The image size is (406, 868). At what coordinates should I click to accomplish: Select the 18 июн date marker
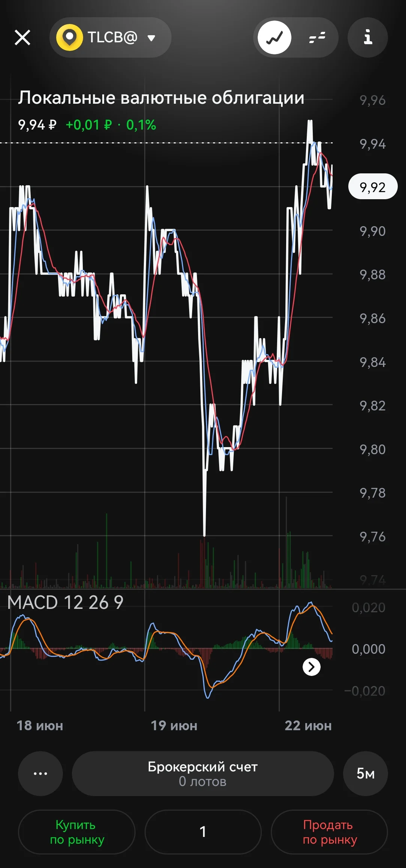(x=40, y=726)
